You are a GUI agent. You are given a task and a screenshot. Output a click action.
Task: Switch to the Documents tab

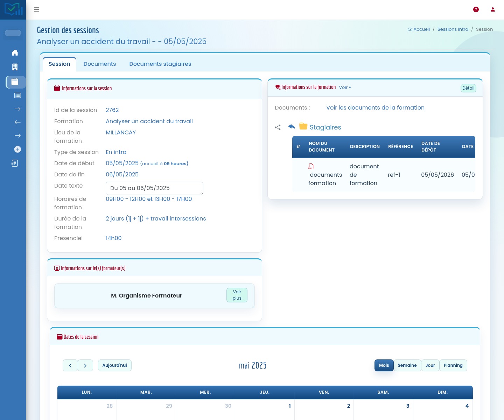(100, 64)
